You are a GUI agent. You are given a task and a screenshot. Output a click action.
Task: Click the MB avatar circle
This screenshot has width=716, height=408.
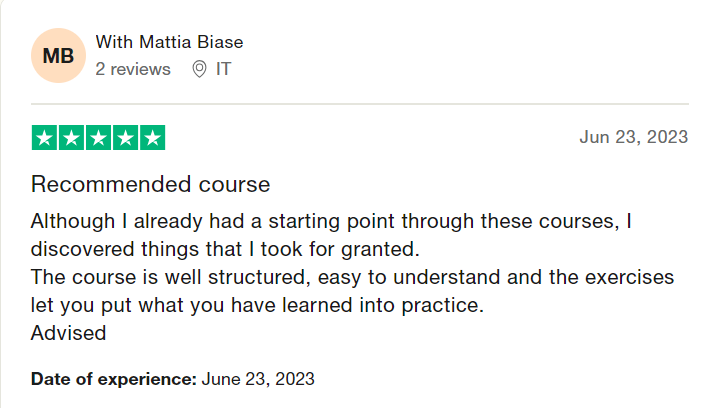58,55
